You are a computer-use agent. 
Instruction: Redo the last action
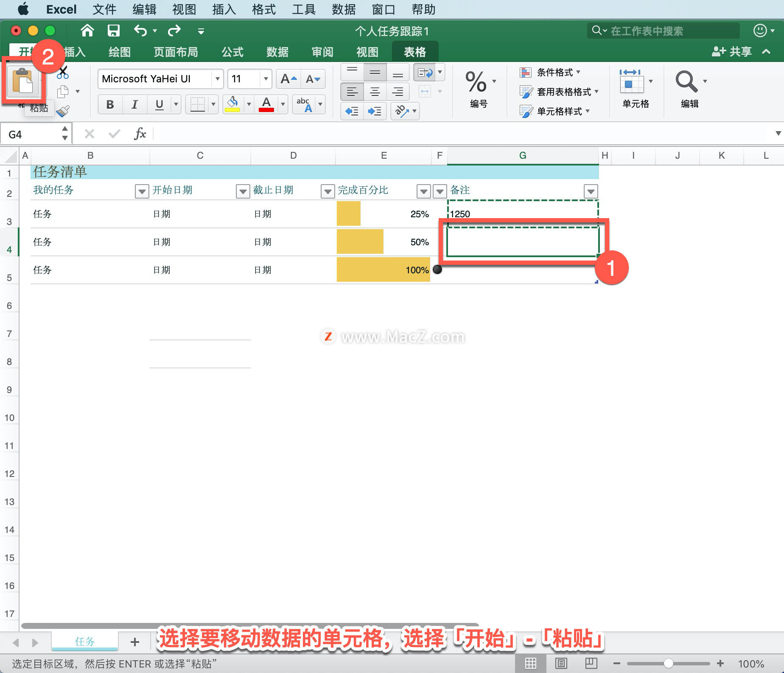(174, 31)
